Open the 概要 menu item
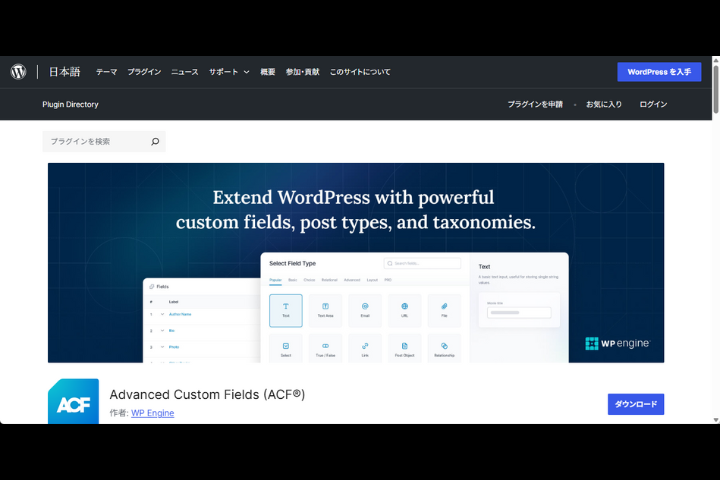The width and height of the screenshot is (720, 480). pos(268,72)
